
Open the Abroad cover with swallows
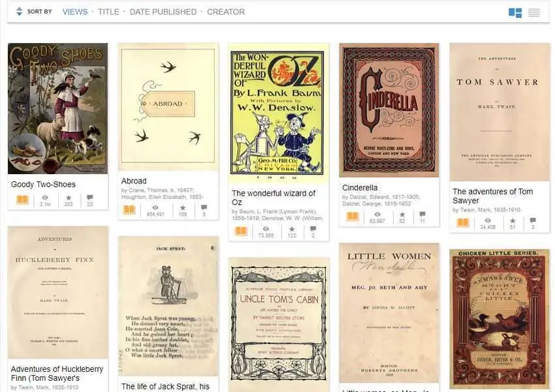(x=168, y=107)
